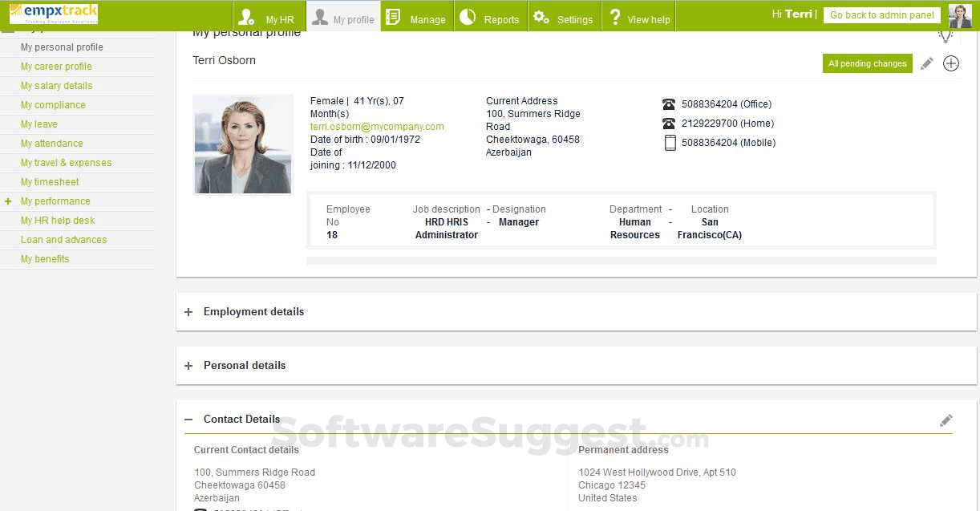
Task: Expand the Personal details section
Action: pyautogui.click(x=188, y=366)
